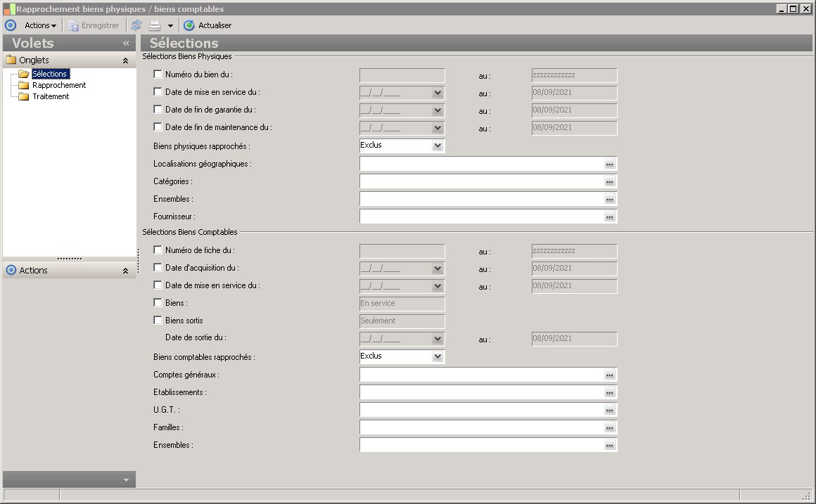Check the Biens sortis checkbox
This screenshot has width=816, height=504.
tap(158, 320)
